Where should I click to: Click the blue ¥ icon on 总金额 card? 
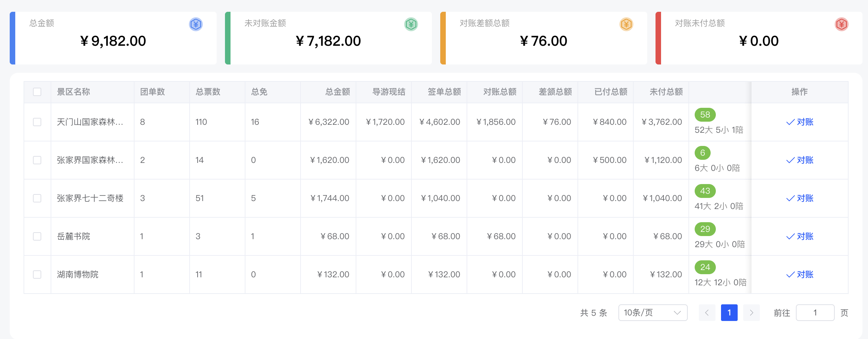click(196, 24)
